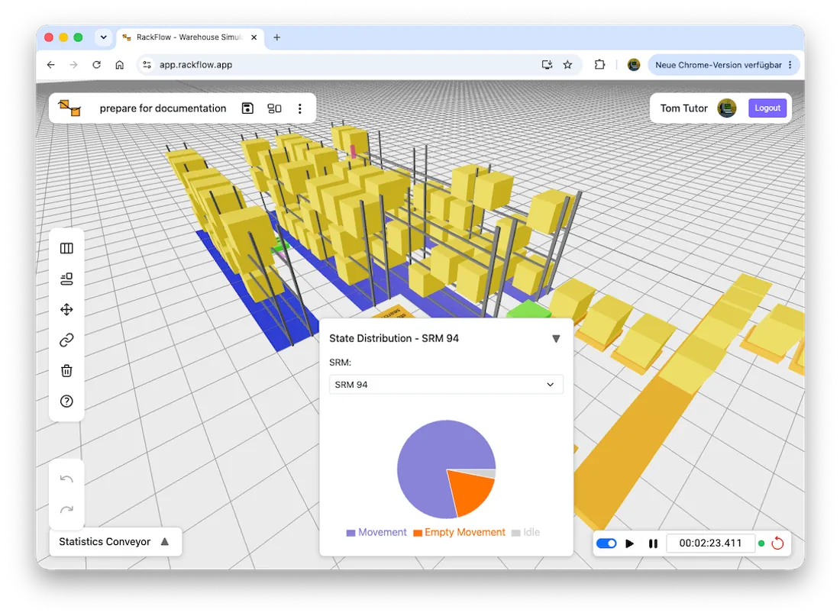Go to browser home page

point(119,65)
